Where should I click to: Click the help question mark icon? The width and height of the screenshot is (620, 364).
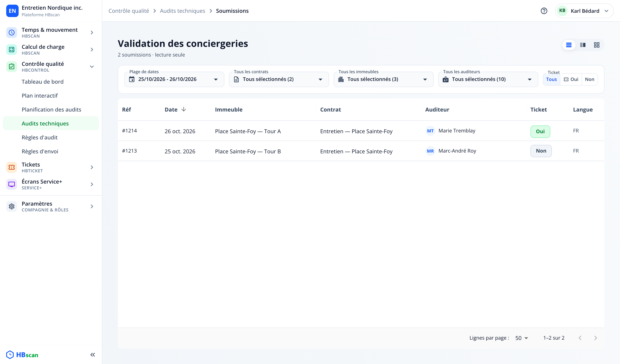pyautogui.click(x=544, y=11)
